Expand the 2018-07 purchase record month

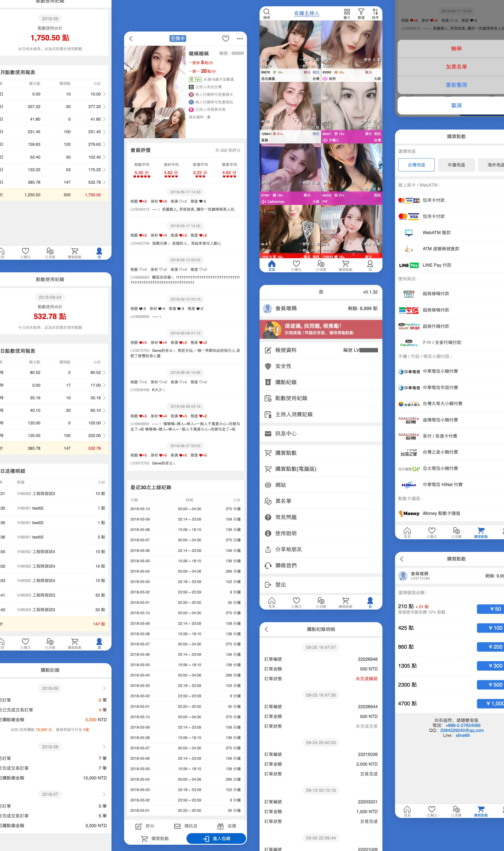pyautogui.click(x=104, y=794)
